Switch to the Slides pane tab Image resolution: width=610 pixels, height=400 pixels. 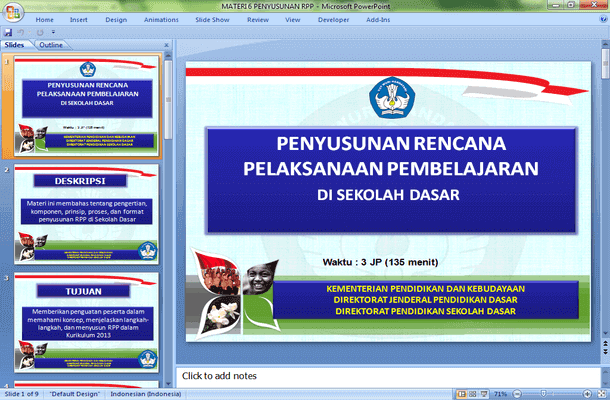[x=14, y=45]
